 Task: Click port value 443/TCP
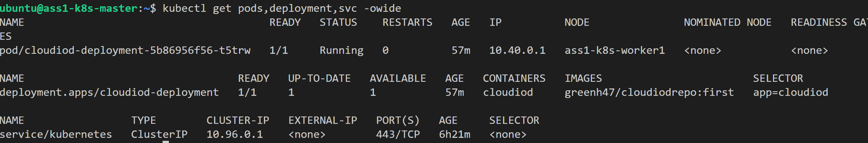click(398, 135)
